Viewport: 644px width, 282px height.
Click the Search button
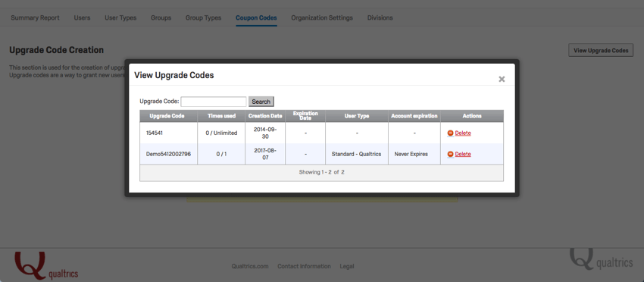[261, 102]
